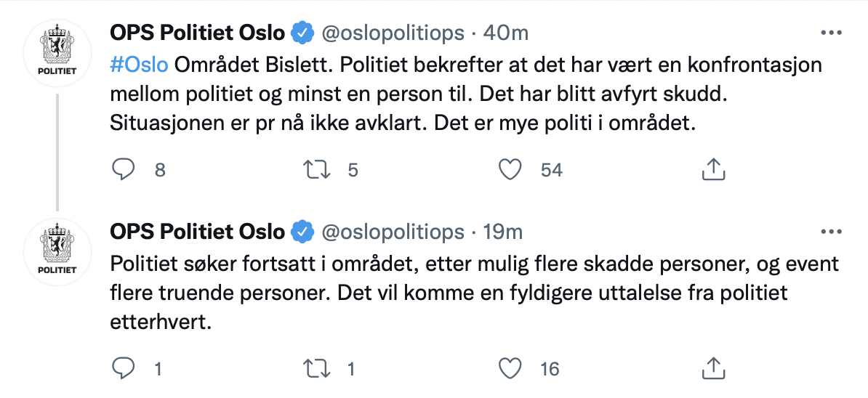The image size is (868, 398).
Task: Retweet the first tweet with 5 retweets
Action: coord(317,169)
